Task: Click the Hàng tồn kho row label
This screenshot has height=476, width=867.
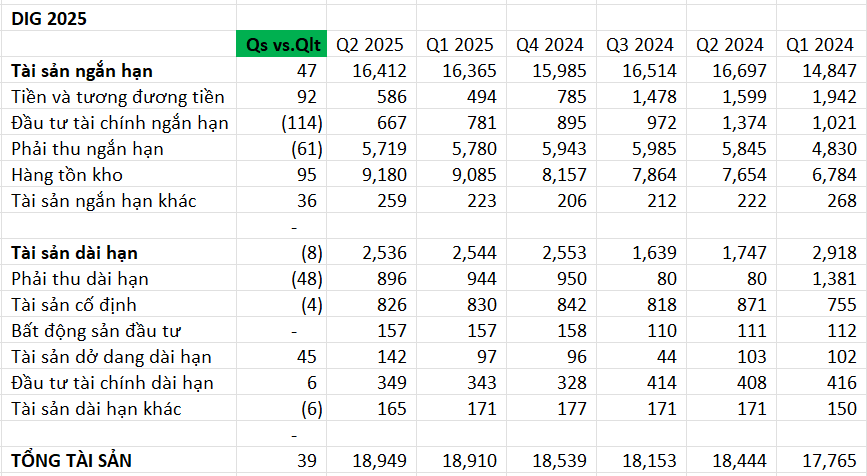Action: (x=67, y=175)
